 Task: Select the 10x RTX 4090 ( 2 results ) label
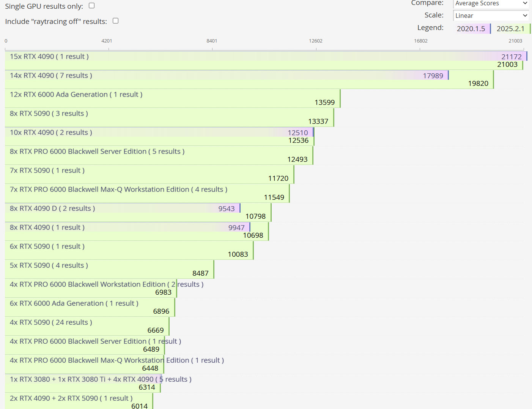click(51, 133)
